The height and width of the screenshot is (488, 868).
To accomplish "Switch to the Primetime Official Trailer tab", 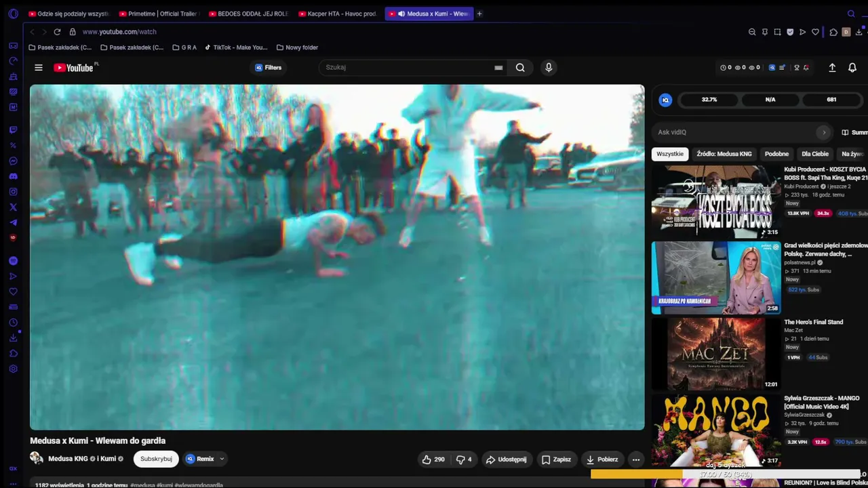I will click(x=158, y=14).
